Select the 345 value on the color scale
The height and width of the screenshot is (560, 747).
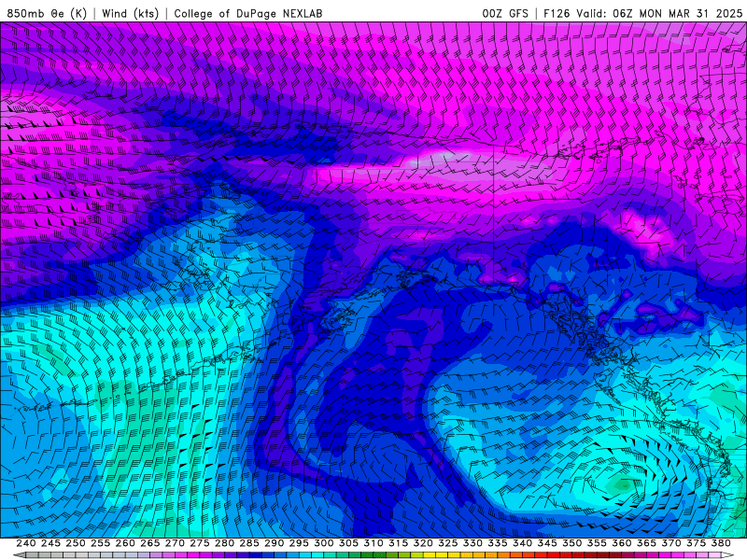547,543
